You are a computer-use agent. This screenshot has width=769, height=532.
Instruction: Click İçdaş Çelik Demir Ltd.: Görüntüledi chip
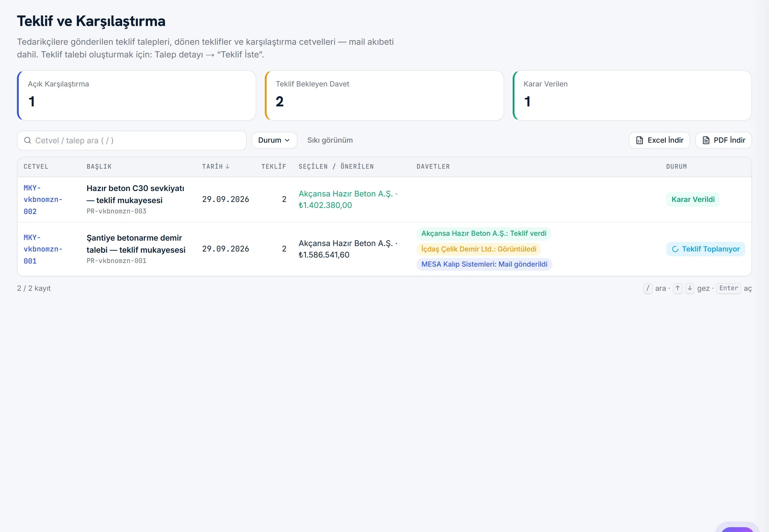point(478,249)
